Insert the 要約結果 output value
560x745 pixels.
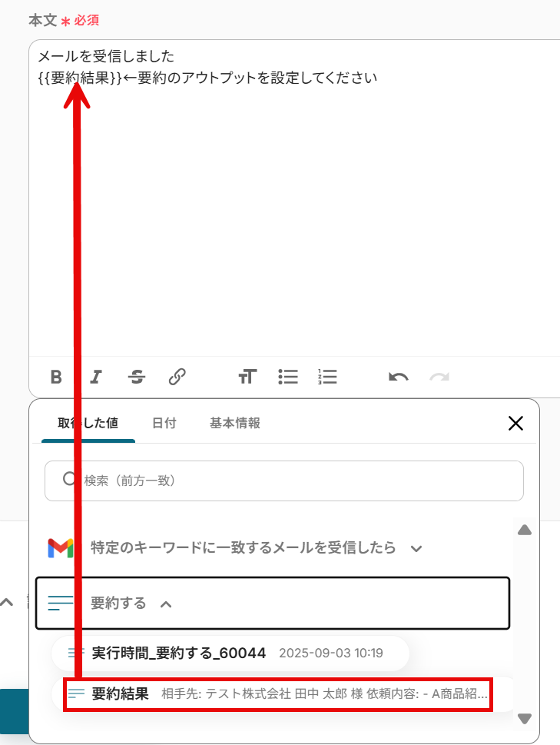(278, 694)
